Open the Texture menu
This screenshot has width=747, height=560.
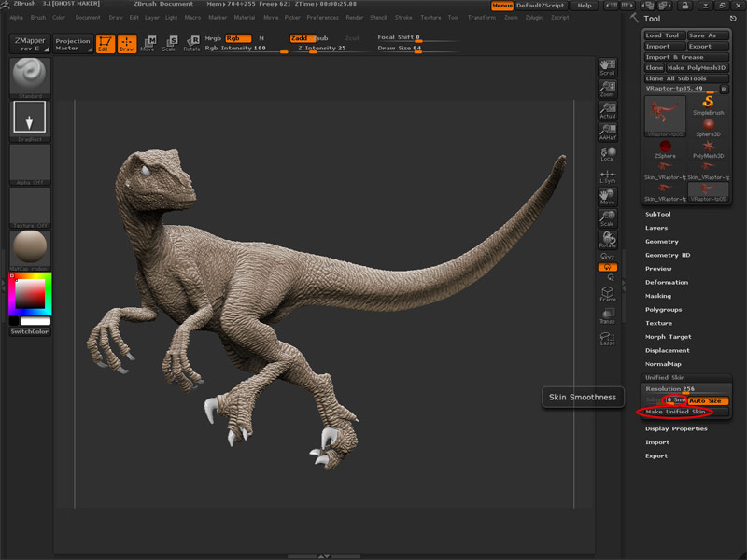(x=430, y=17)
